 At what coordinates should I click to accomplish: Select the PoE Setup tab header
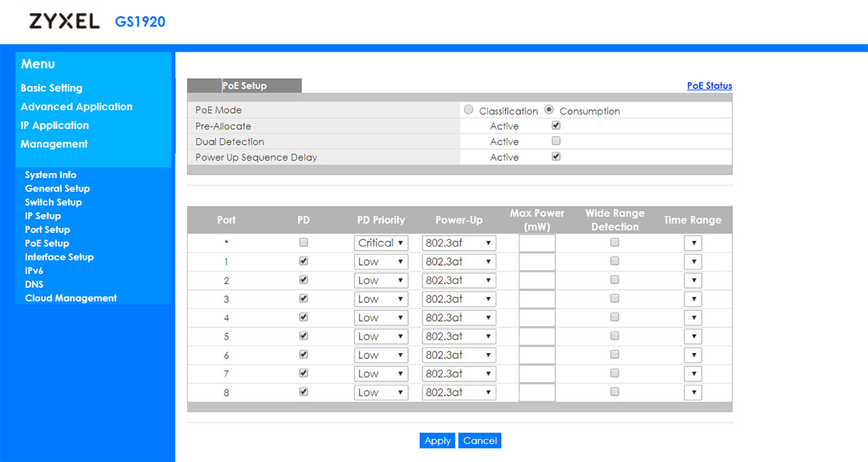(244, 86)
